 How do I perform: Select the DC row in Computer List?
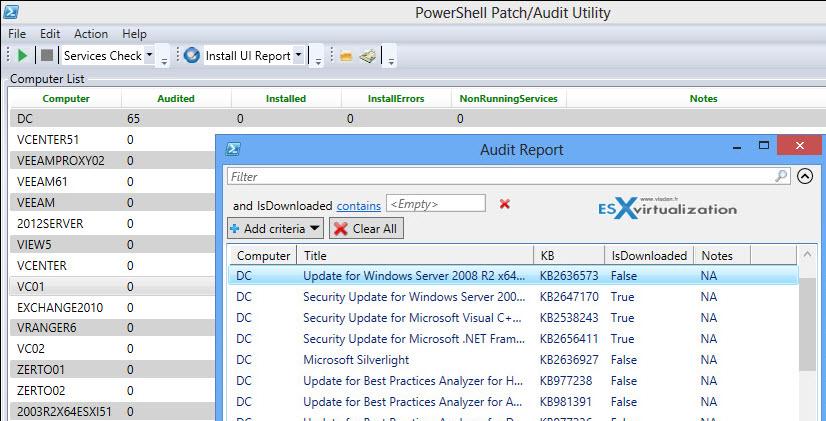click(x=416, y=119)
